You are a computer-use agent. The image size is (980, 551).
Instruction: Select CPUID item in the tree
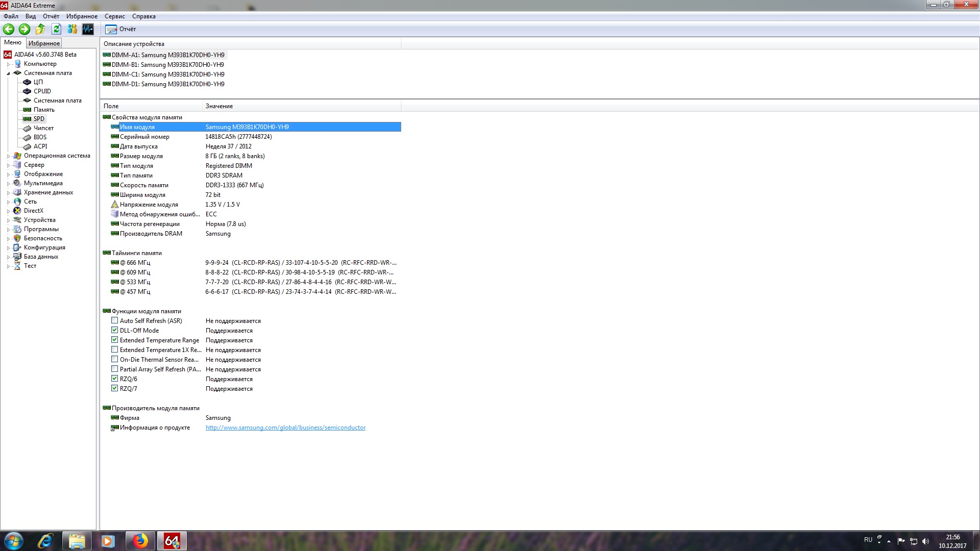coord(42,91)
